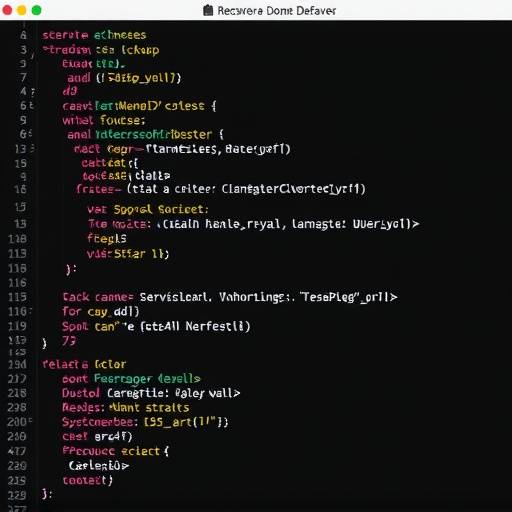This screenshot has width=512, height=512.
Task: Click the word 'ServisIcarl' in the code
Action: (x=175, y=297)
